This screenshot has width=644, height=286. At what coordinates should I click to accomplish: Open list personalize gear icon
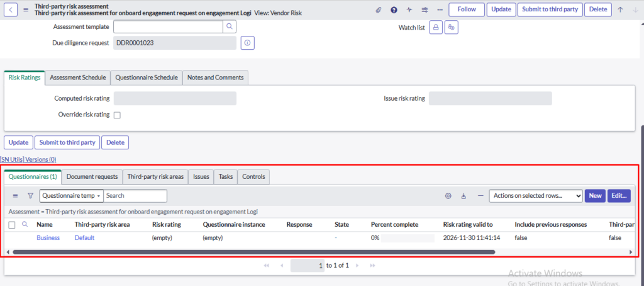(448, 196)
